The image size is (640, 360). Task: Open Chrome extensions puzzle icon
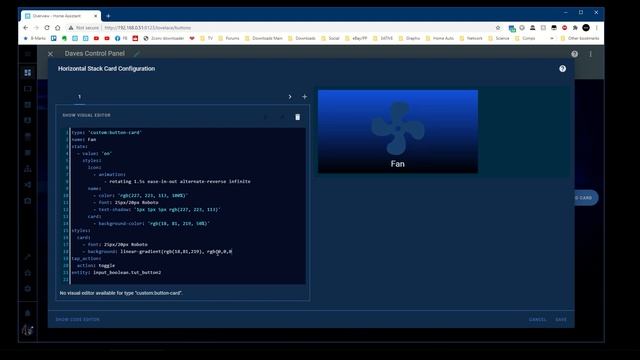pyautogui.click(x=575, y=28)
